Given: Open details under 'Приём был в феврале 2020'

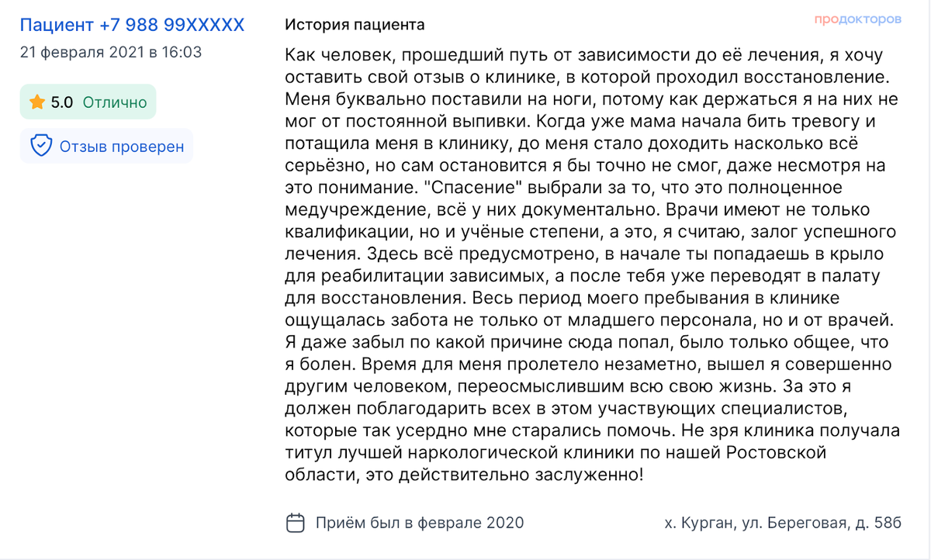Looking at the screenshot, I should point(419,523).
